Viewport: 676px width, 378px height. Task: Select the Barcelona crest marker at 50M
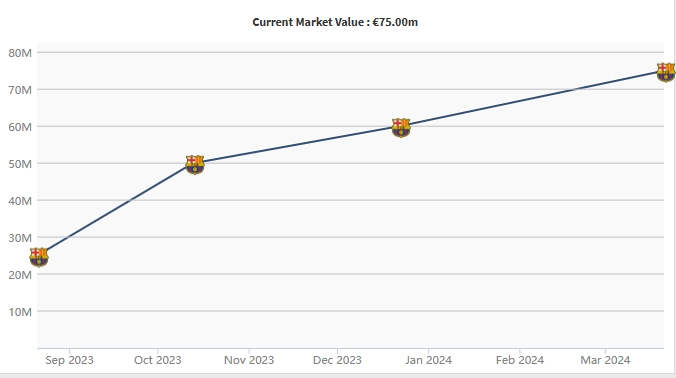[x=195, y=165]
